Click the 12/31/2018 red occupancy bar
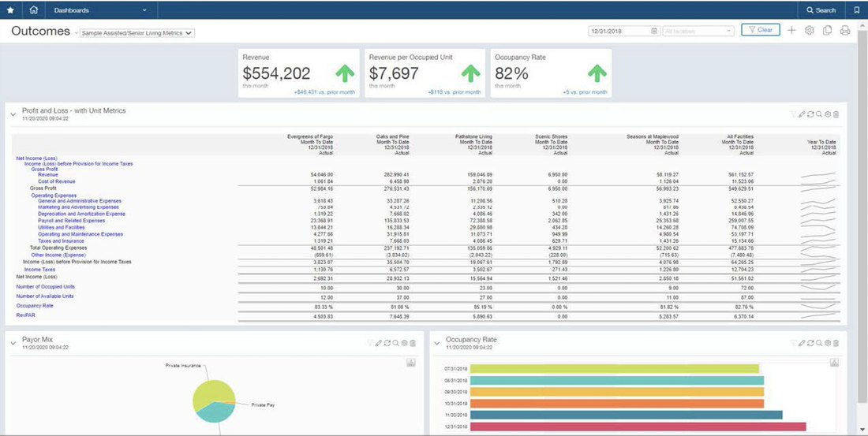868x436 pixels. 638,427
